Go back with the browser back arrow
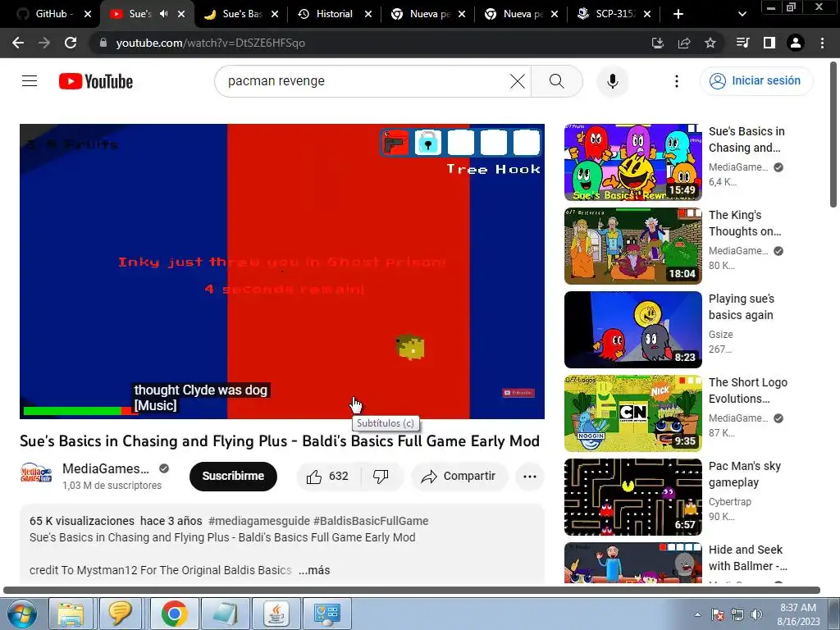This screenshot has width=840, height=630. click(18, 43)
